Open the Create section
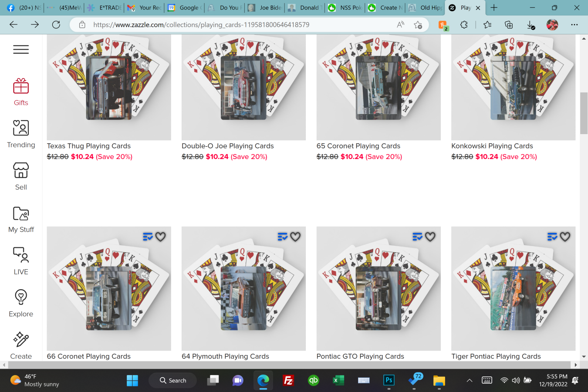Image resolution: width=588 pixels, height=392 pixels. click(21, 346)
